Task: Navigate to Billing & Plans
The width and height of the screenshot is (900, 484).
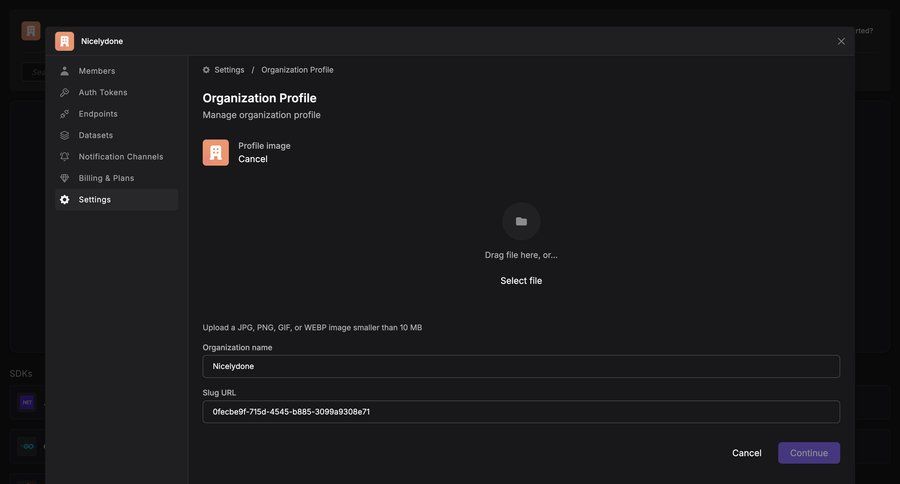Action: (117, 178)
